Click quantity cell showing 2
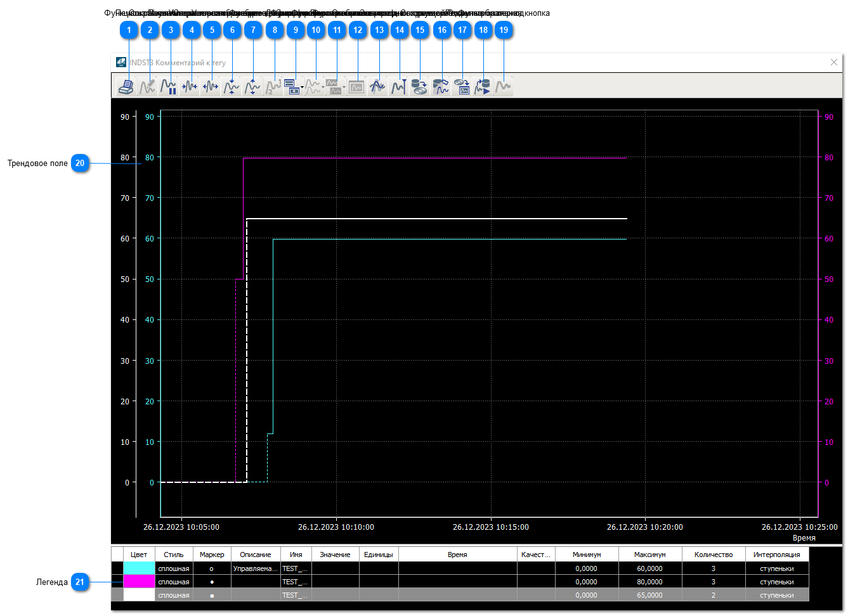The width and height of the screenshot is (848, 616). (714, 595)
